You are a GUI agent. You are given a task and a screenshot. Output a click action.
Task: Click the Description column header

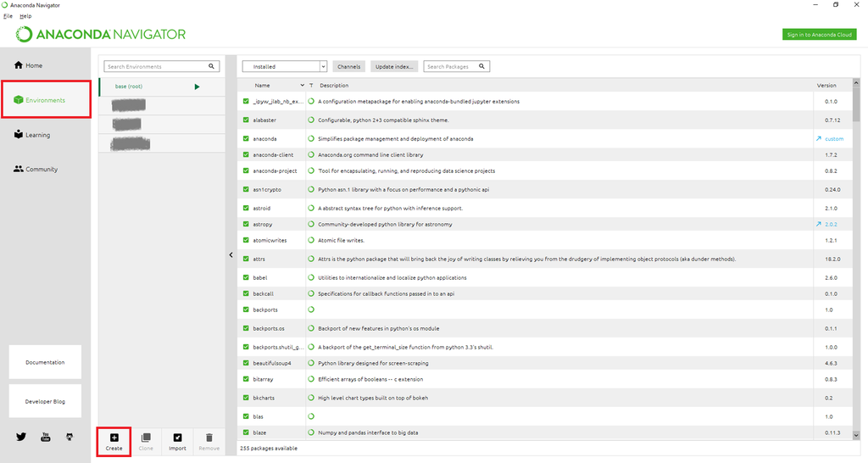click(x=334, y=86)
